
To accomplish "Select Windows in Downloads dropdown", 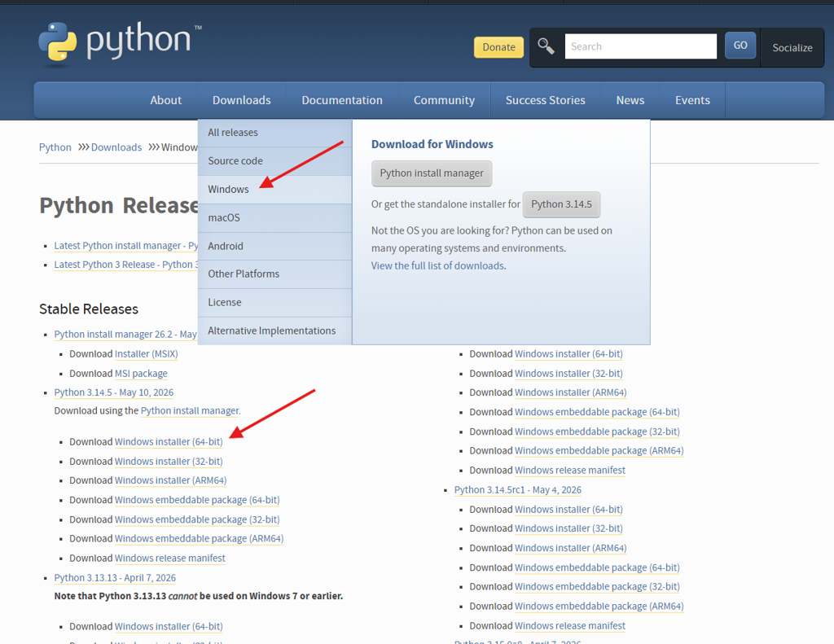I will pos(274,190).
